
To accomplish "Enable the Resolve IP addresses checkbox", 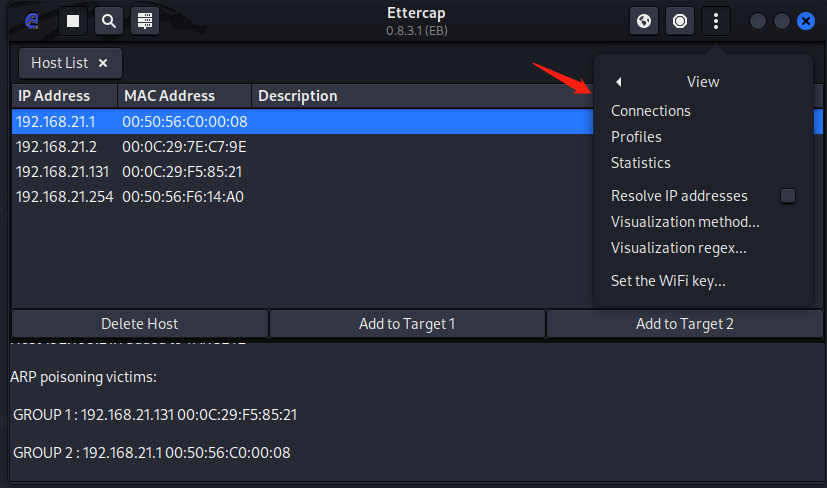I will click(788, 196).
